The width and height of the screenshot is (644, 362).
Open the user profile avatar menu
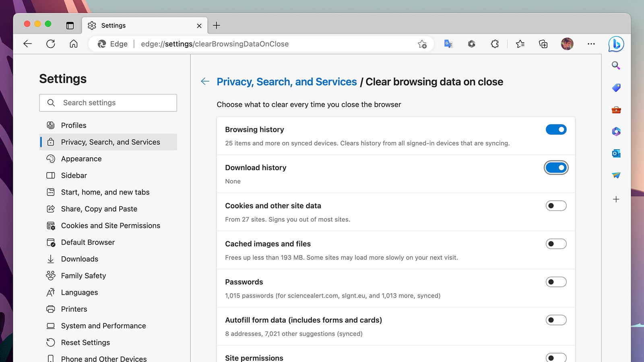[x=567, y=44]
